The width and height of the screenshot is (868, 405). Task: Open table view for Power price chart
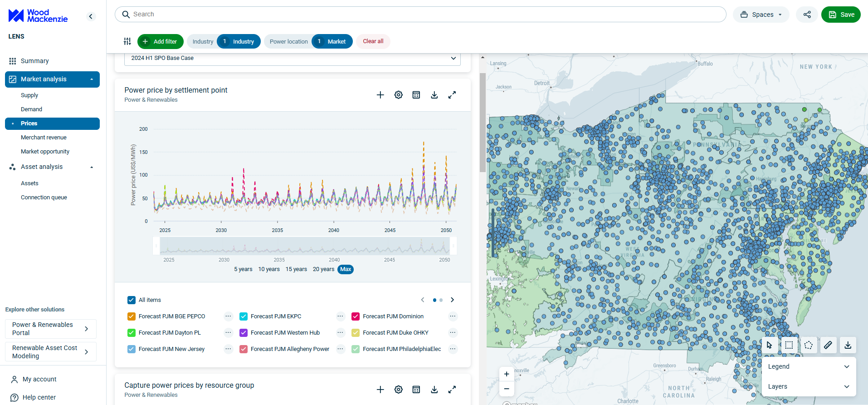click(x=416, y=95)
